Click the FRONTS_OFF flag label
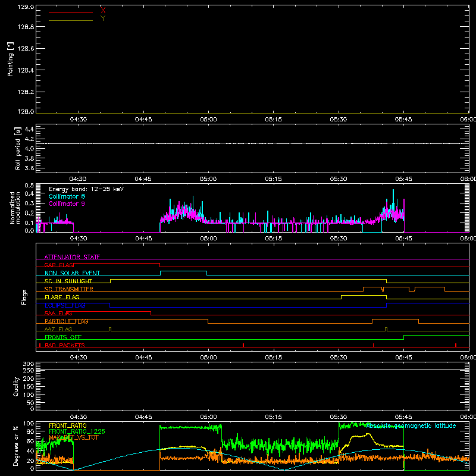The height and width of the screenshot is (476, 476). pos(63,337)
